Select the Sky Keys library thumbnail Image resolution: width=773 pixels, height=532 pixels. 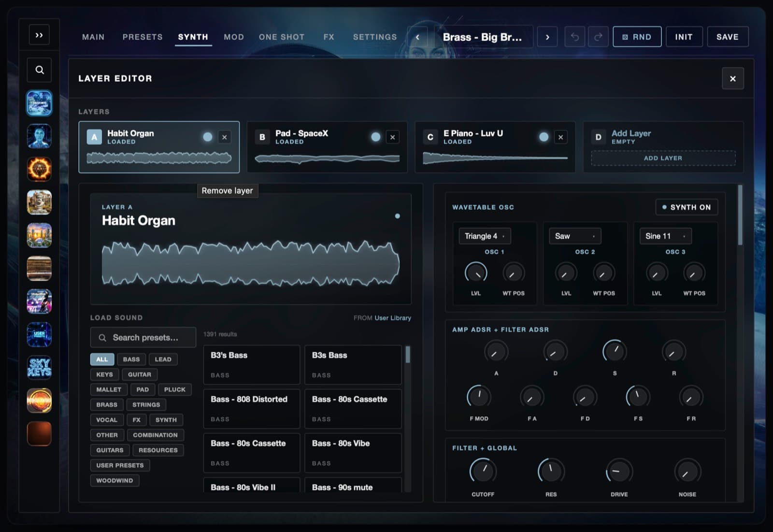point(39,368)
